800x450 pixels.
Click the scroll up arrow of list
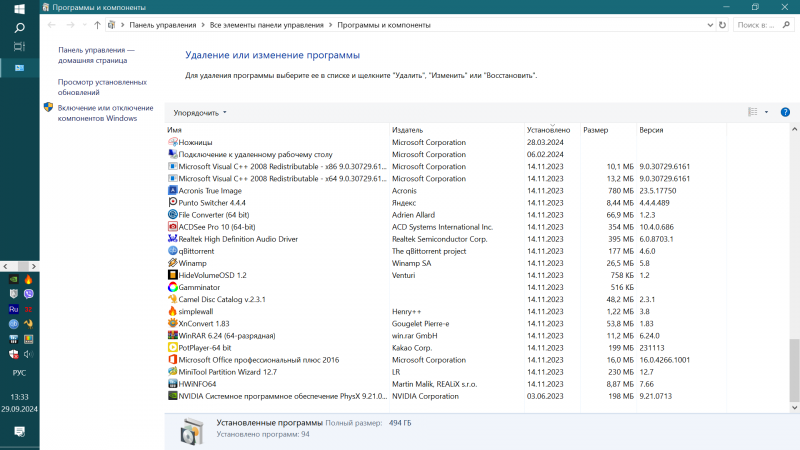(794, 130)
